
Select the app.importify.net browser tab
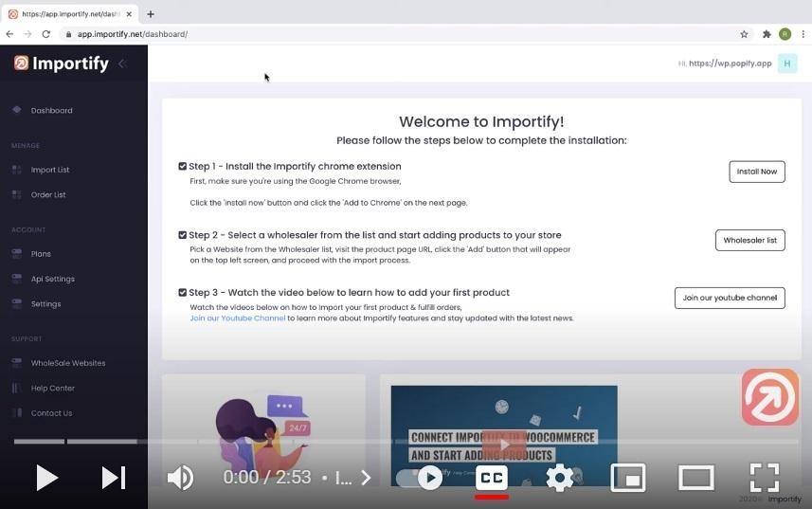point(70,14)
